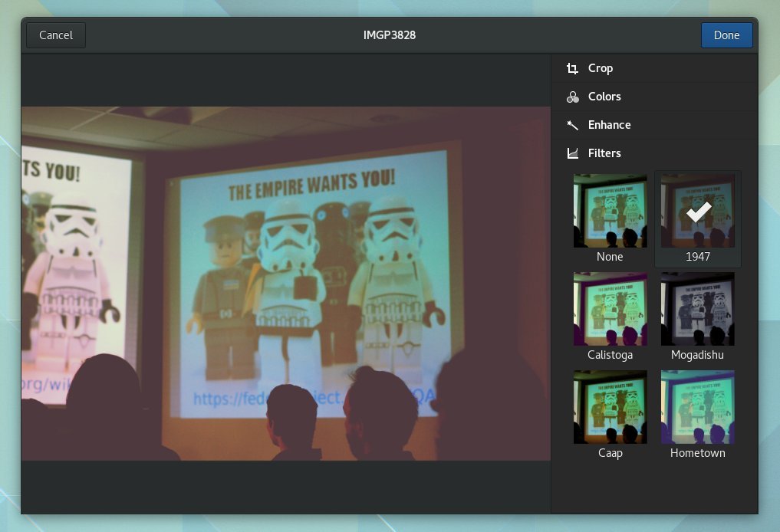
Task: Click the Filters chart icon
Action: tap(572, 153)
